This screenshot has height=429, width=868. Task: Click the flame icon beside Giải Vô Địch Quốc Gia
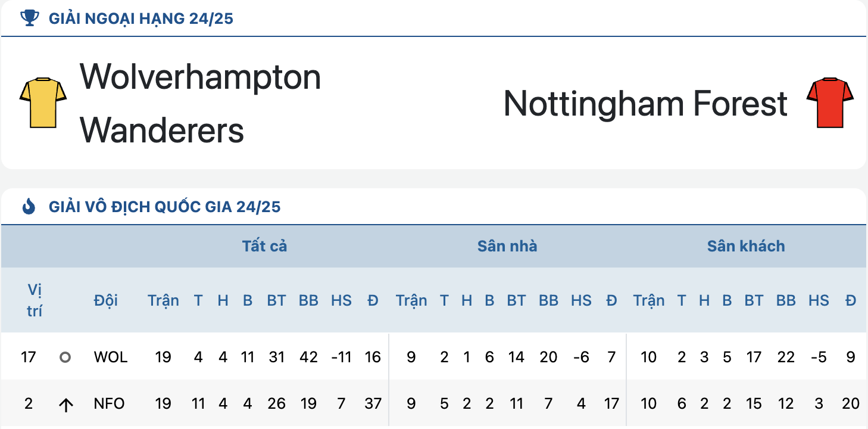pos(29,207)
